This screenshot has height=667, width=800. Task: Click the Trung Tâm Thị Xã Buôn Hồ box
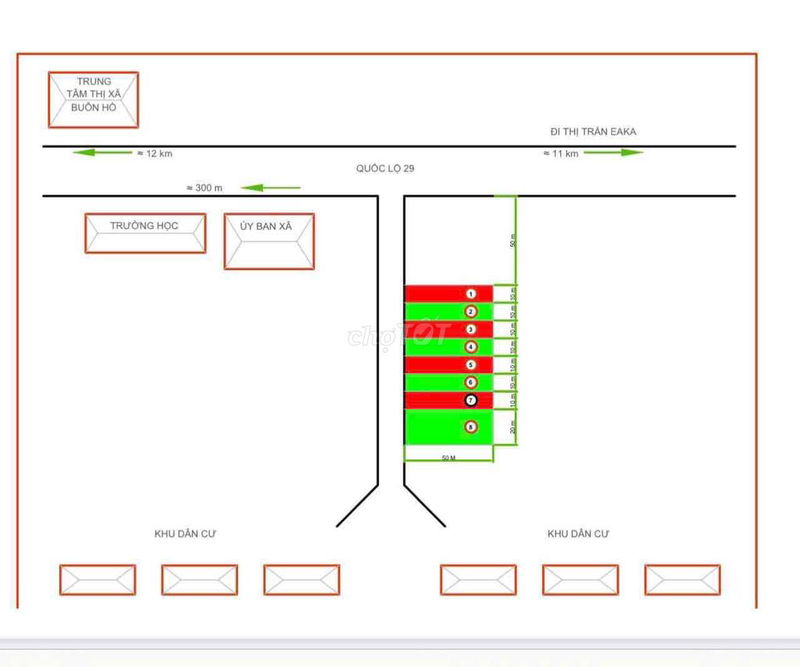tap(93, 100)
